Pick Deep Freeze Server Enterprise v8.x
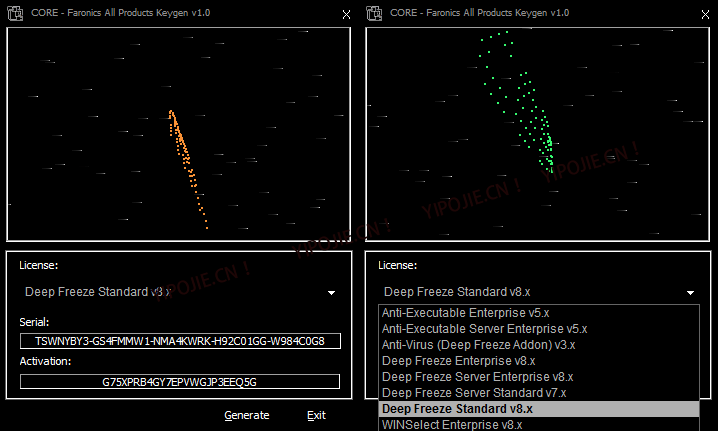The height and width of the screenshot is (431, 718). 539,377
